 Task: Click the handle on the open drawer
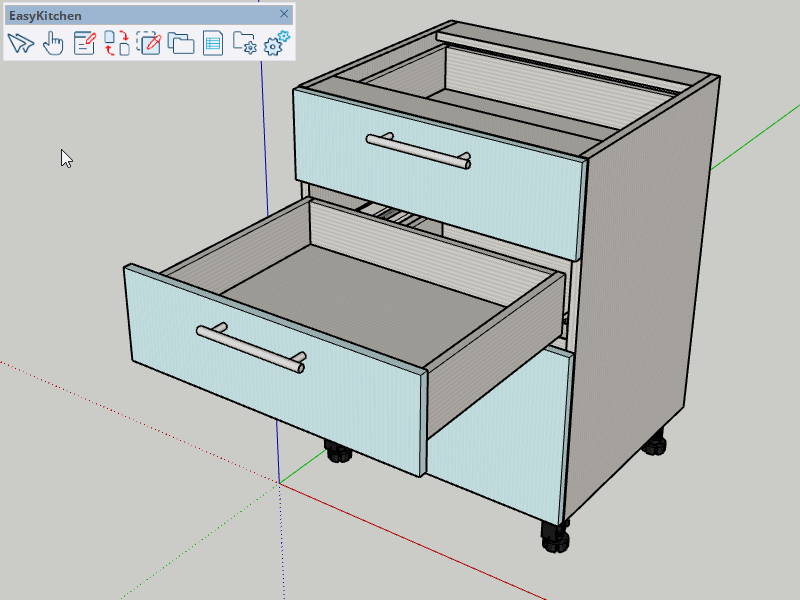pos(252,348)
